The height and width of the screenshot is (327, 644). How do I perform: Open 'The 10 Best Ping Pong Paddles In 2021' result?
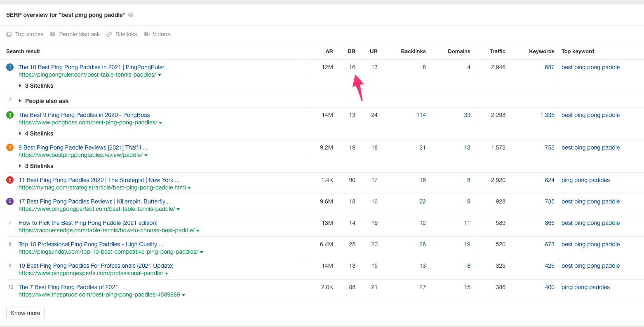tap(92, 67)
